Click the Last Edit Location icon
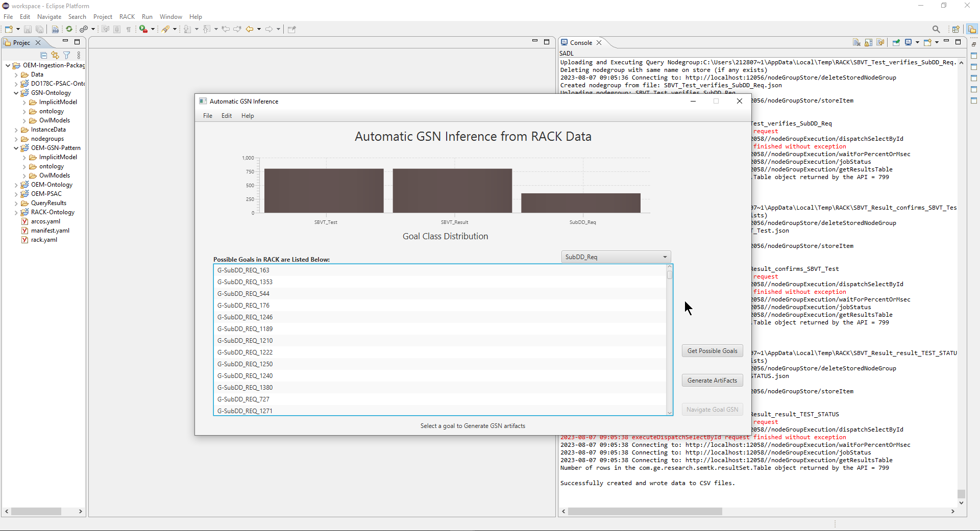Viewport: 980px width, 531px height. coord(226,29)
